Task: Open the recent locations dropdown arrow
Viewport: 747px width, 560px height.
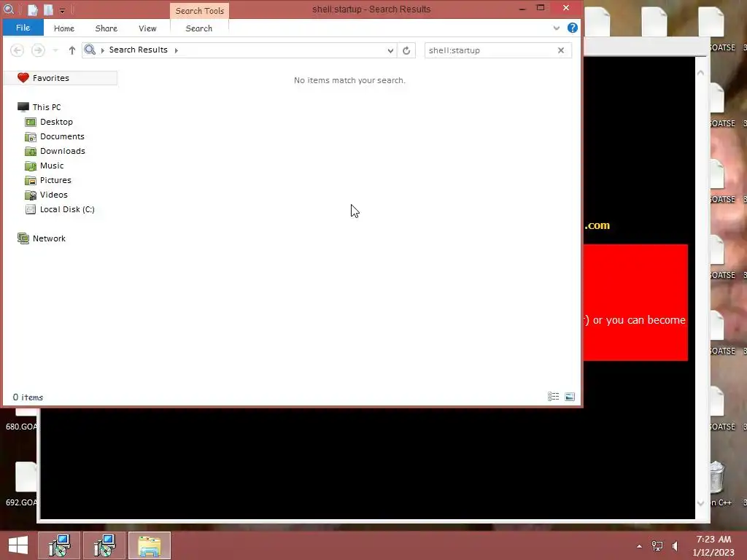Action: 55,50
